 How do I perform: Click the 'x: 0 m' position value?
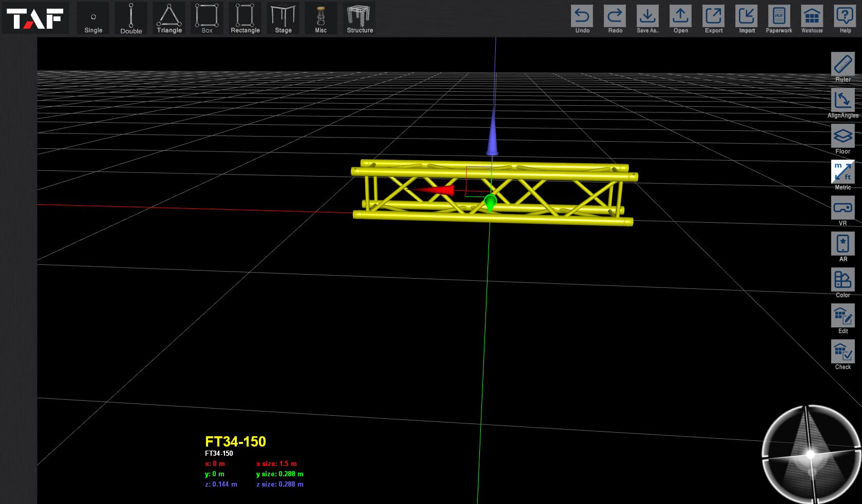(215, 463)
